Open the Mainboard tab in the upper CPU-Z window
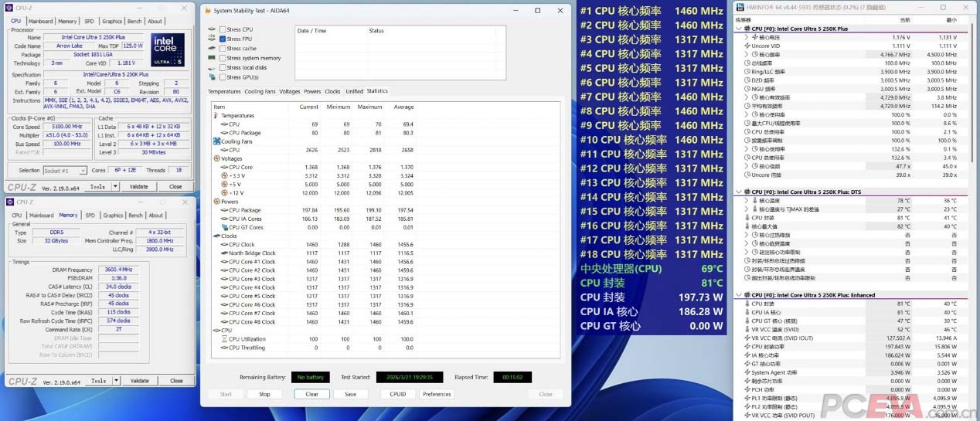980x421 pixels. [x=40, y=22]
